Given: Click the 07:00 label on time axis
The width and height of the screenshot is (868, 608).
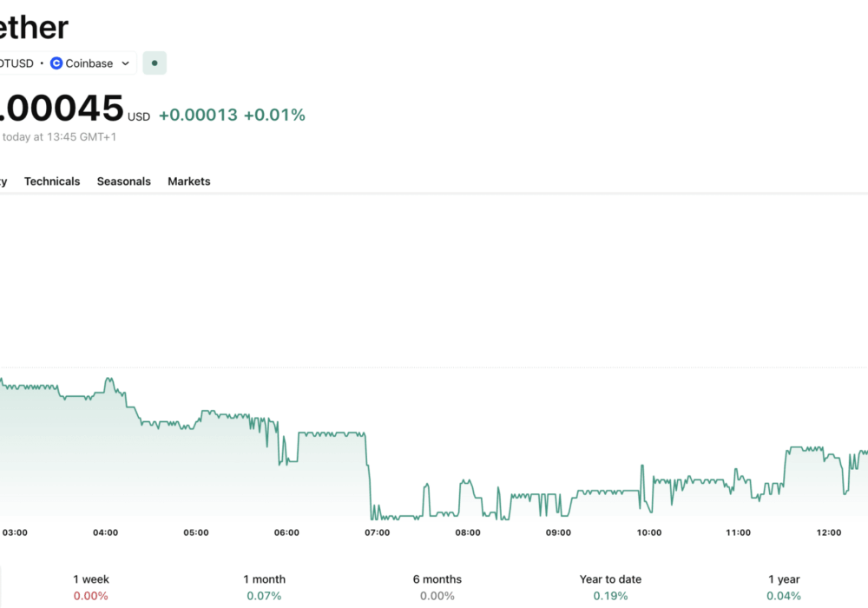Looking at the screenshot, I should click(377, 532).
